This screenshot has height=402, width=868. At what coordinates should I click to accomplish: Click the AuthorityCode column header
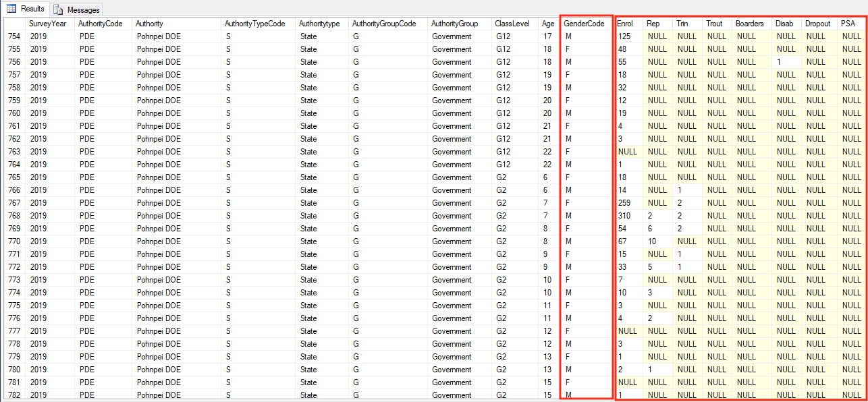[x=101, y=24]
